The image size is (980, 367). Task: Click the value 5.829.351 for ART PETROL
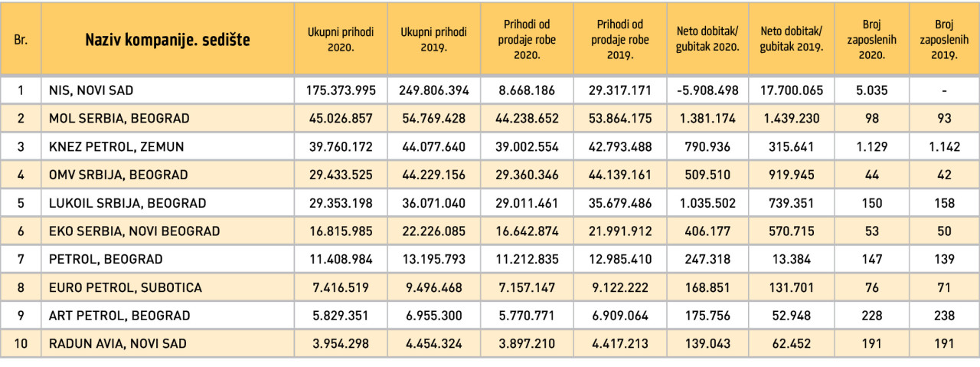coord(341,316)
